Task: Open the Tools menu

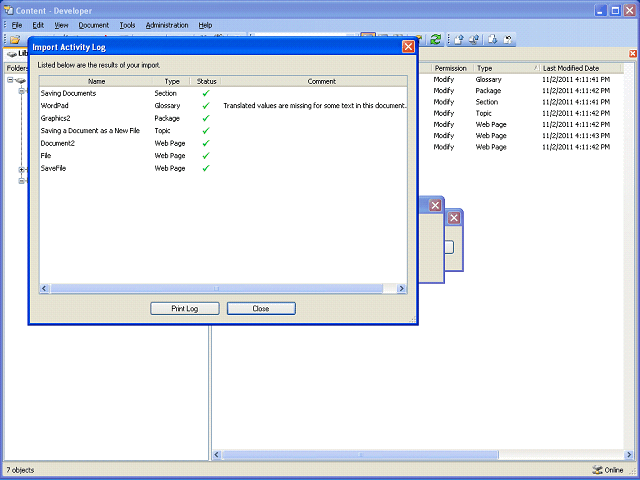Action: [127, 25]
